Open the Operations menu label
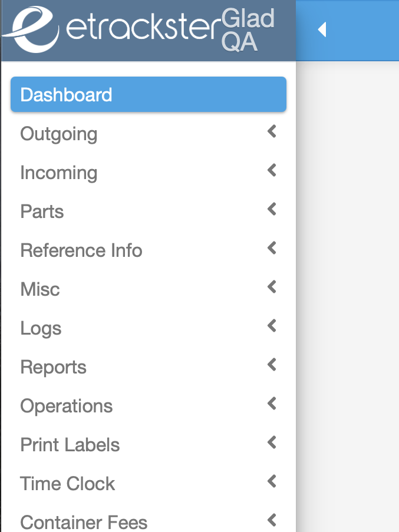The width and height of the screenshot is (399, 532). 67,406
